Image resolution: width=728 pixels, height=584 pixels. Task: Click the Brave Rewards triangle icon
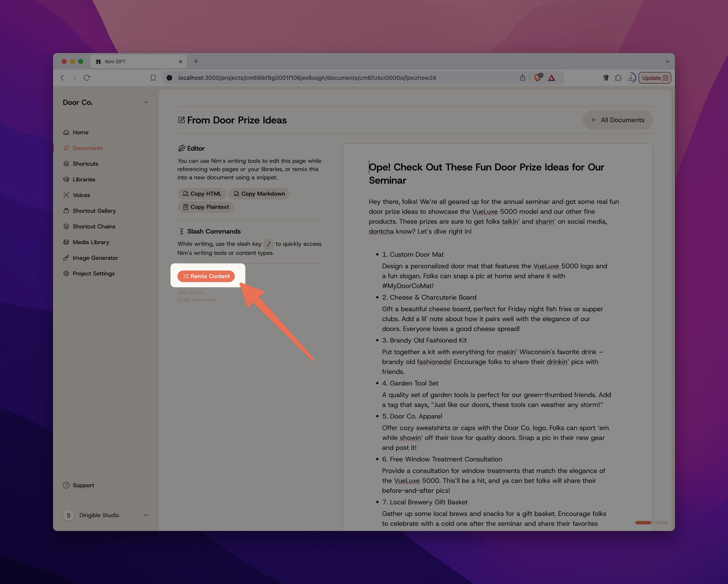[x=551, y=78]
